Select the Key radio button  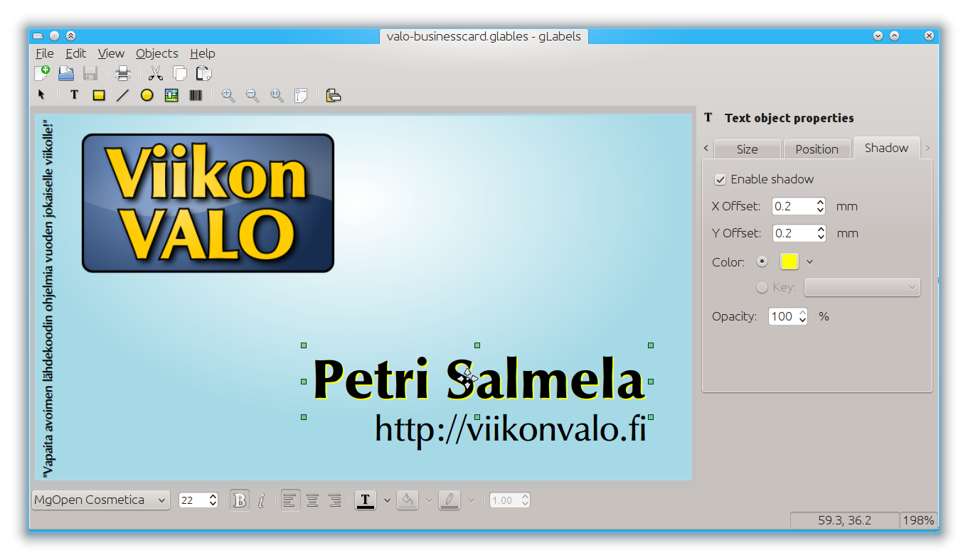pos(762,288)
